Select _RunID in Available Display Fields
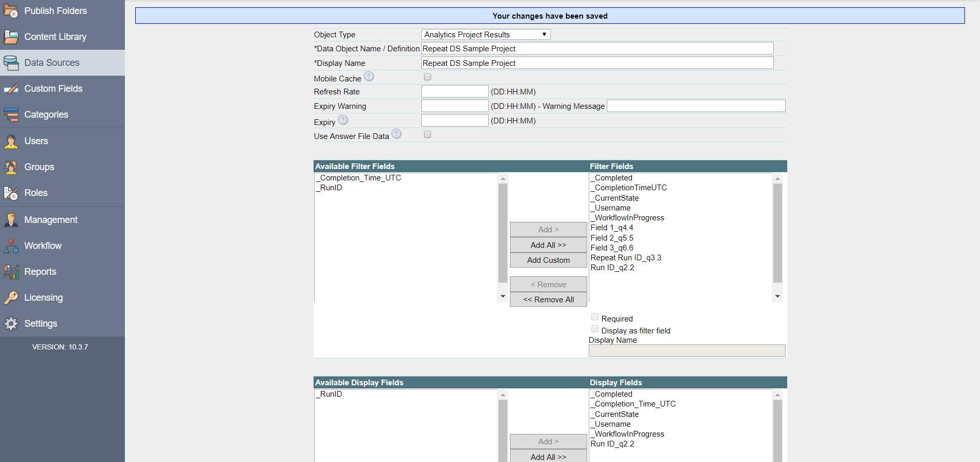Screen dimensions: 980x462 click(329, 394)
